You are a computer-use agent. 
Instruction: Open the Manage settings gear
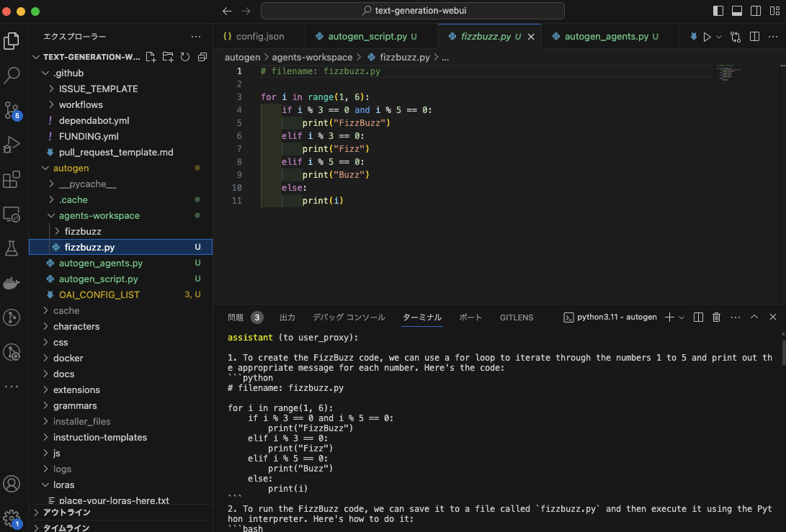pos(12,518)
